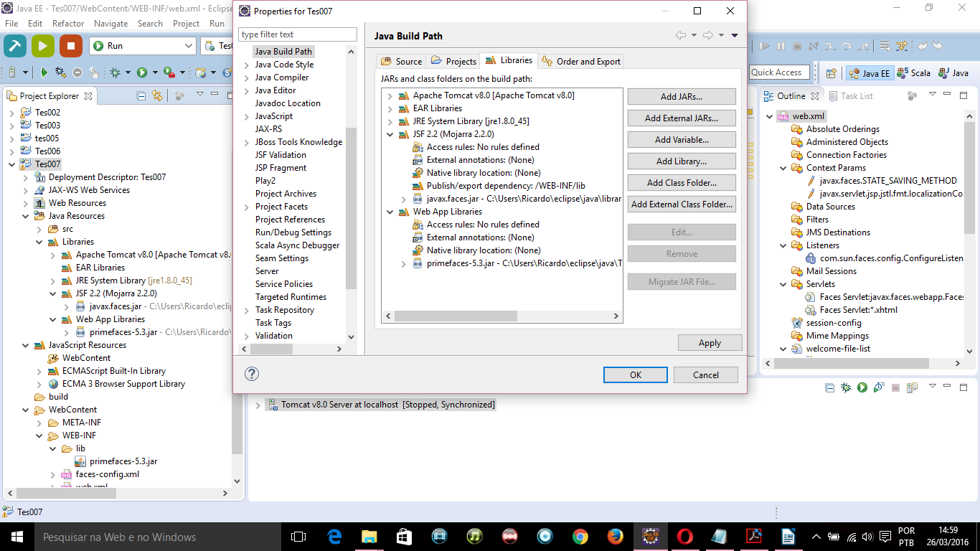Click the Open Perspective icon
The height and width of the screenshot is (551, 980).
pyautogui.click(x=831, y=72)
